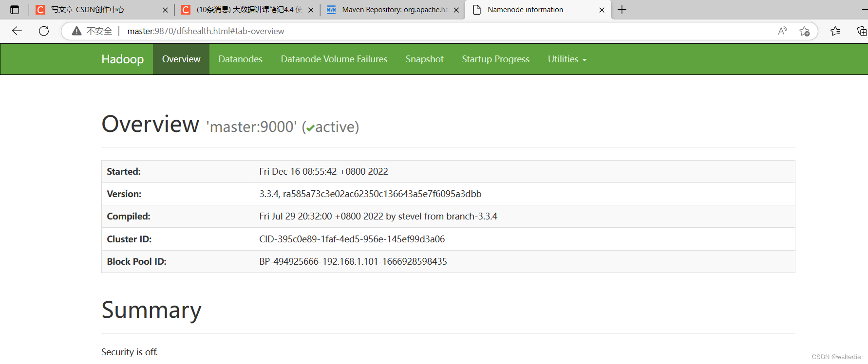This screenshot has width=868, height=364.
Task: Close the Maven Repository tab
Action: coord(456,10)
